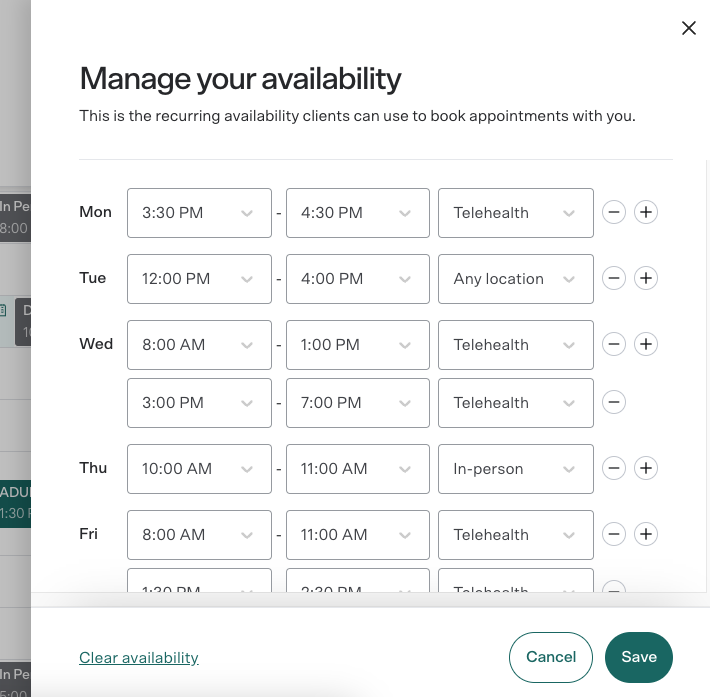This screenshot has height=697, width=710.
Task: Add a Friday time slot with plus icon
Action: (x=646, y=535)
